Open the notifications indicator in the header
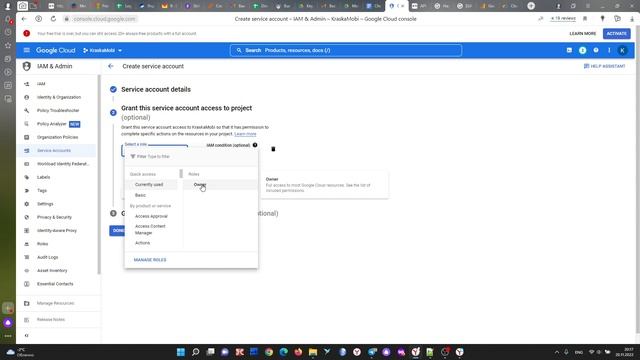Viewport: 640px width, 360px height. (x=582, y=50)
